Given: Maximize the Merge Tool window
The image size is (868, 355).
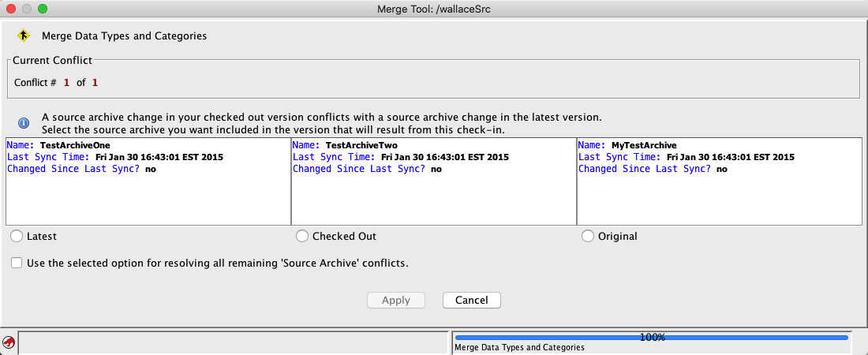Looking at the screenshot, I should (43, 9).
